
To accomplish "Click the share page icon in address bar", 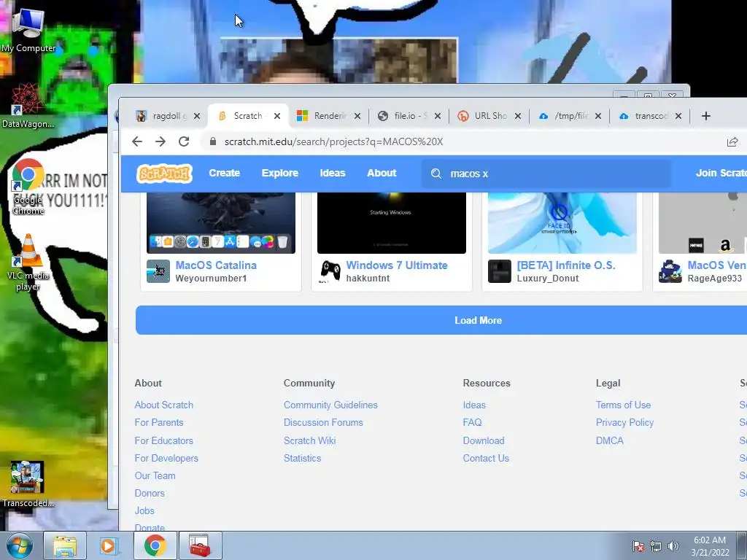I will (732, 142).
